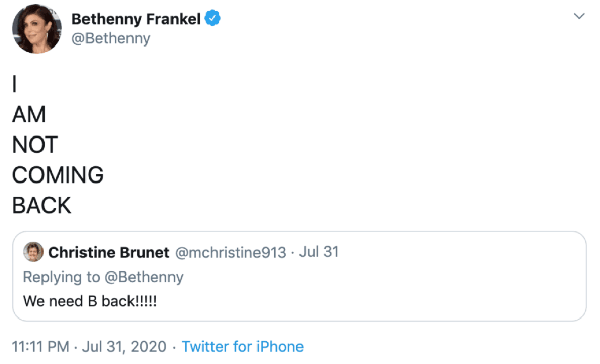Screen dimensions: 600x364
Task: Click the word NOT in the tweet
Action: tap(35, 145)
